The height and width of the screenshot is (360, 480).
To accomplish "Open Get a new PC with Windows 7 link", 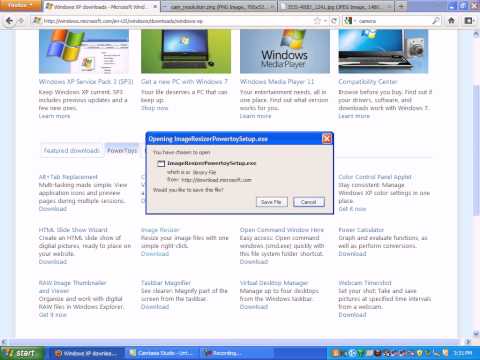I will [184, 82].
